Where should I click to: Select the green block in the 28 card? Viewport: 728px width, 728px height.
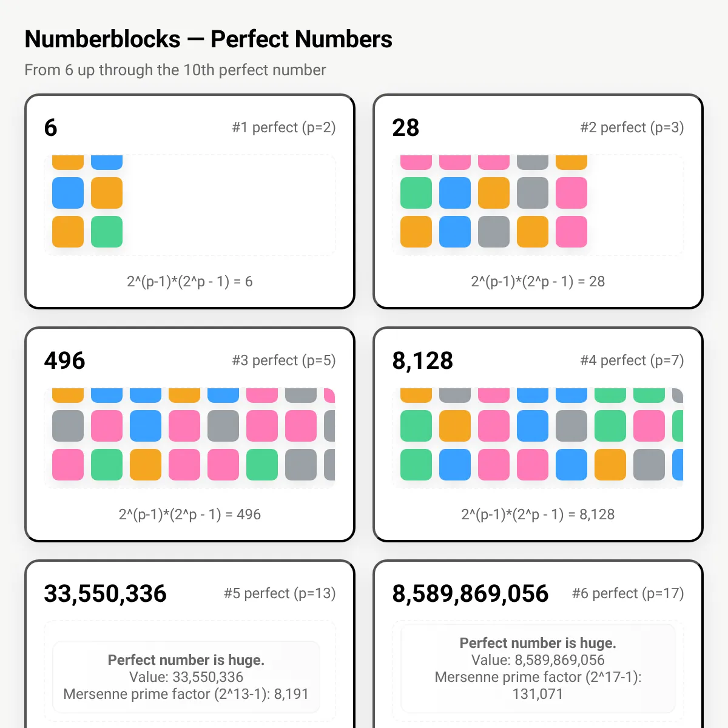[x=416, y=193]
